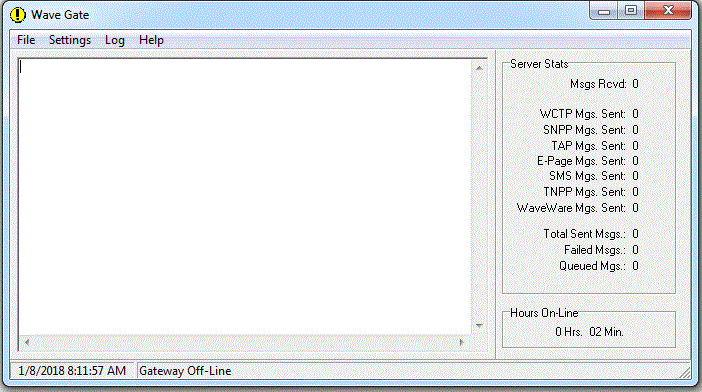
Task: Click the TAP Mgs. Sent label
Action: (x=588, y=146)
